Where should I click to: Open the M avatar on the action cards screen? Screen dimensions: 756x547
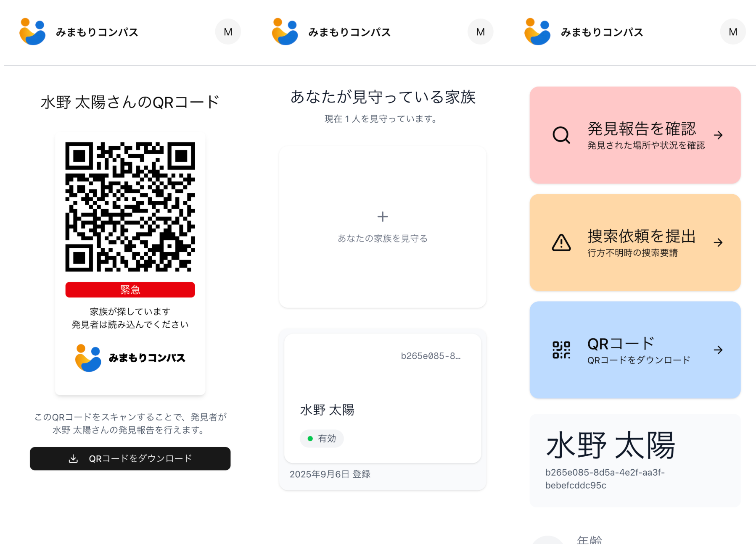[733, 32]
